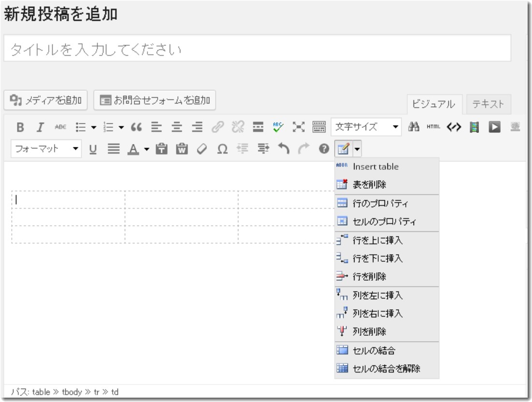This screenshot has width=532, height=402.
Task: Open the 文字サイズ font size dropdown
Action: (x=366, y=127)
